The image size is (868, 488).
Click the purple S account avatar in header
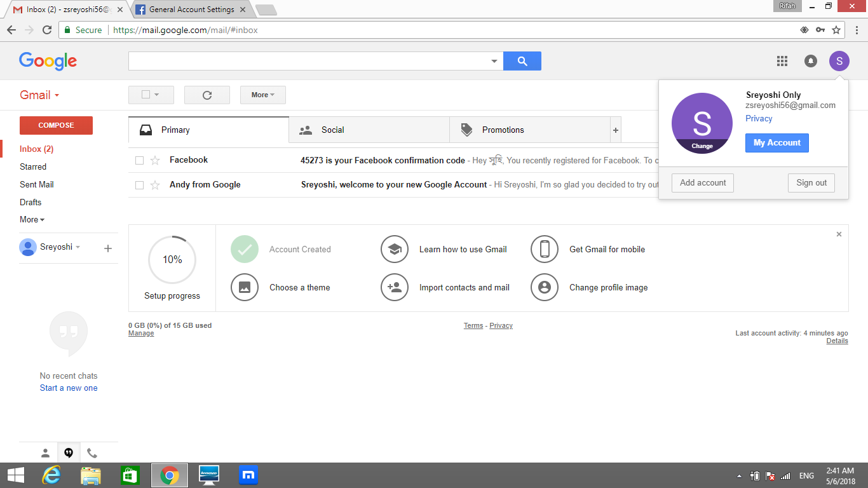pyautogui.click(x=839, y=61)
